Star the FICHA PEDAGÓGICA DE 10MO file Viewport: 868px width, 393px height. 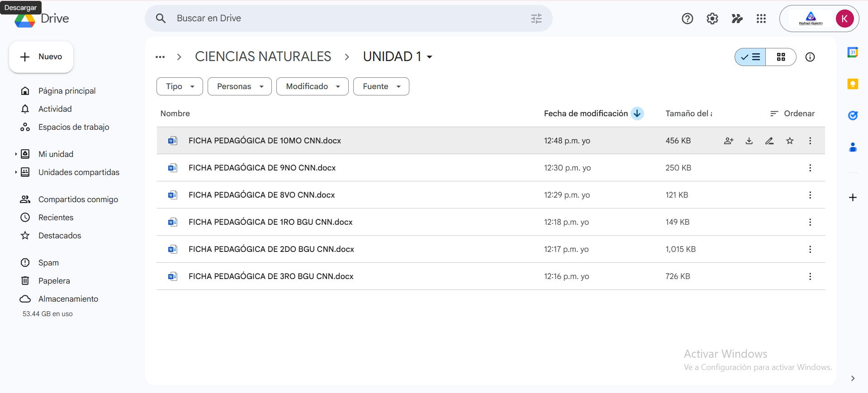pos(790,141)
